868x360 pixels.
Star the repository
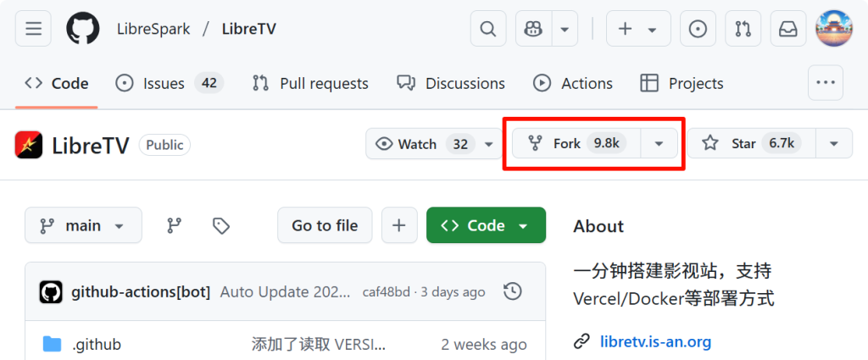[x=751, y=144]
